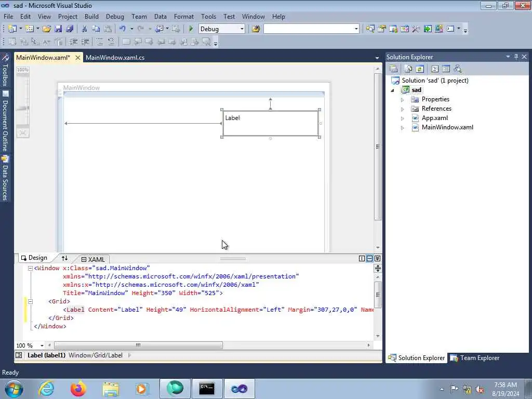Screen dimensions: 532x399
Task: Open the Document Outline side panel
Action: 5,121
